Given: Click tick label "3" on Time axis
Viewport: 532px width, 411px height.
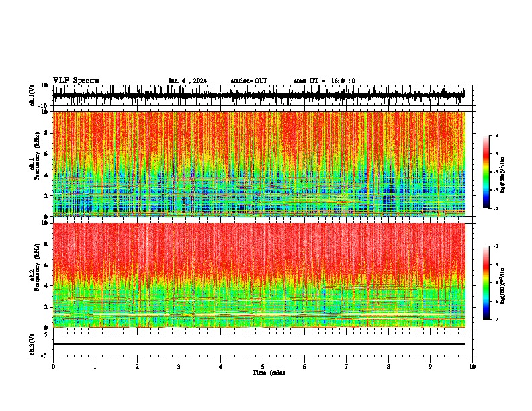Looking at the screenshot, I should click(179, 367).
